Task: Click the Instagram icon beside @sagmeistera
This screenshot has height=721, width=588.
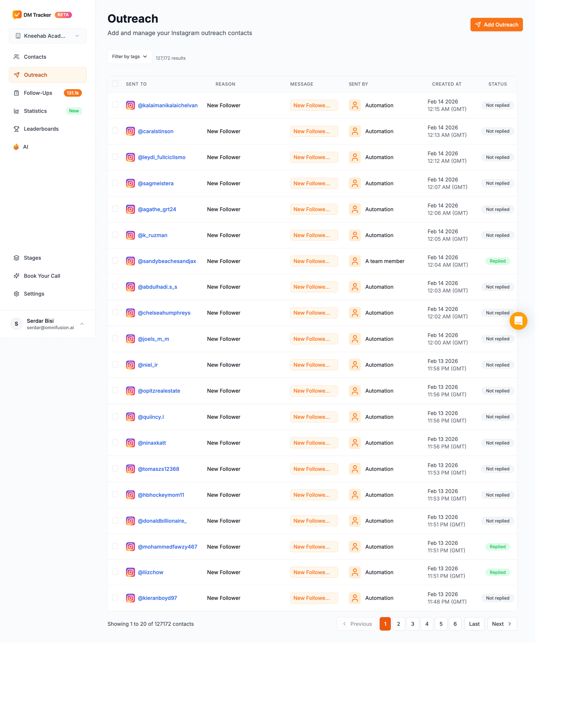Action: pos(130,183)
